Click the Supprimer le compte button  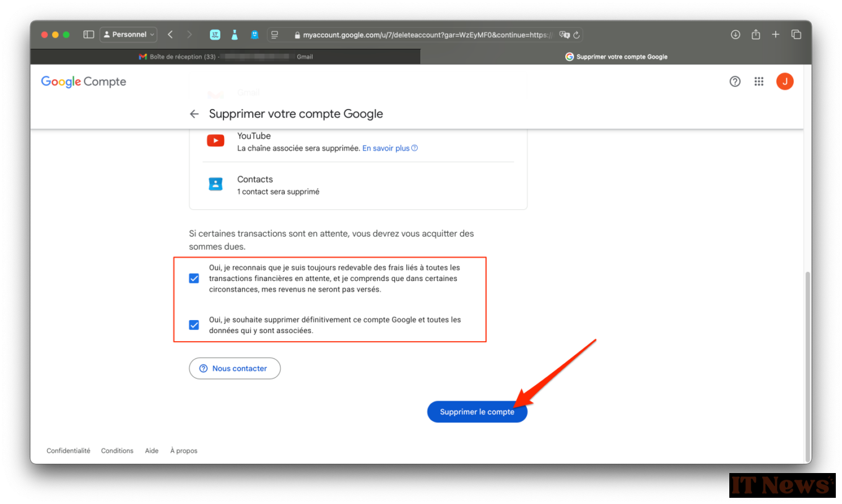477,412
